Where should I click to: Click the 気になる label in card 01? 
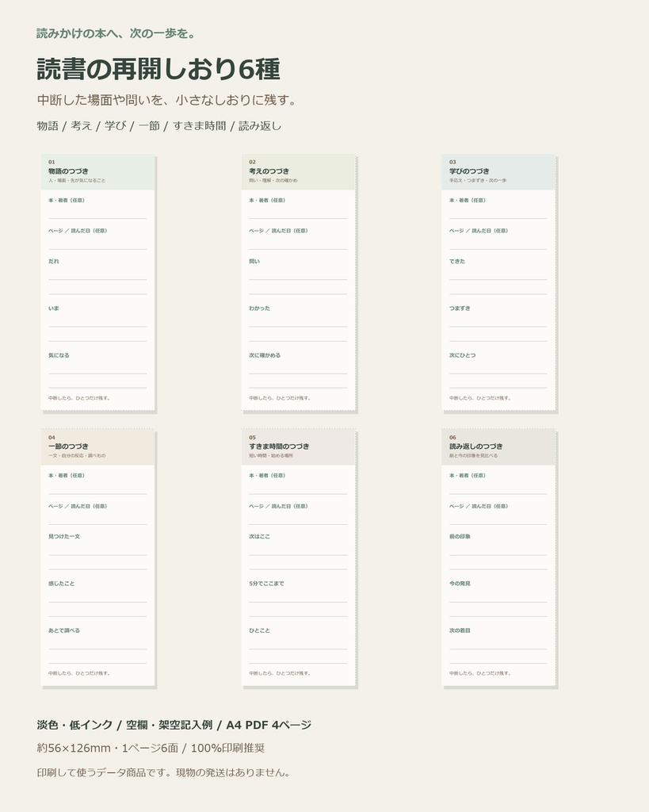tap(59, 355)
